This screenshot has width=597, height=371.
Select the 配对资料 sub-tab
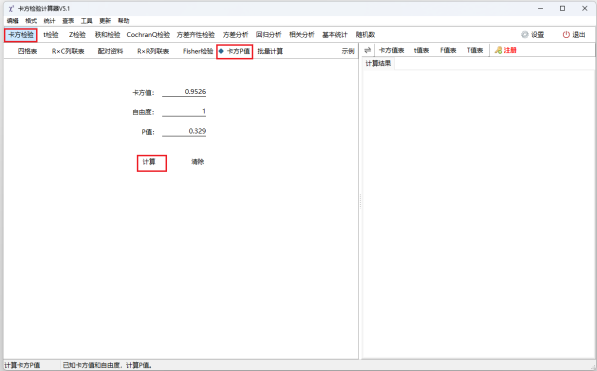110,51
